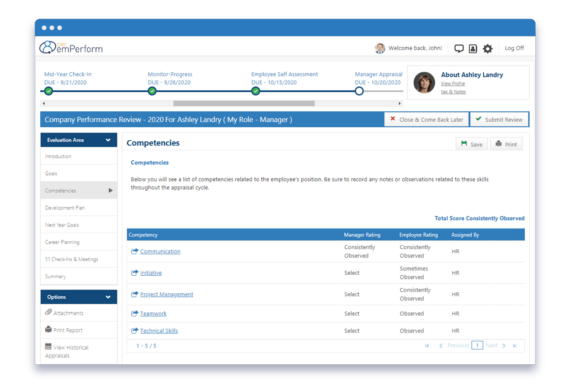Image resolution: width=570 pixels, height=392 pixels.
Task: Select the Goals evaluation area
Action: point(51,173)
